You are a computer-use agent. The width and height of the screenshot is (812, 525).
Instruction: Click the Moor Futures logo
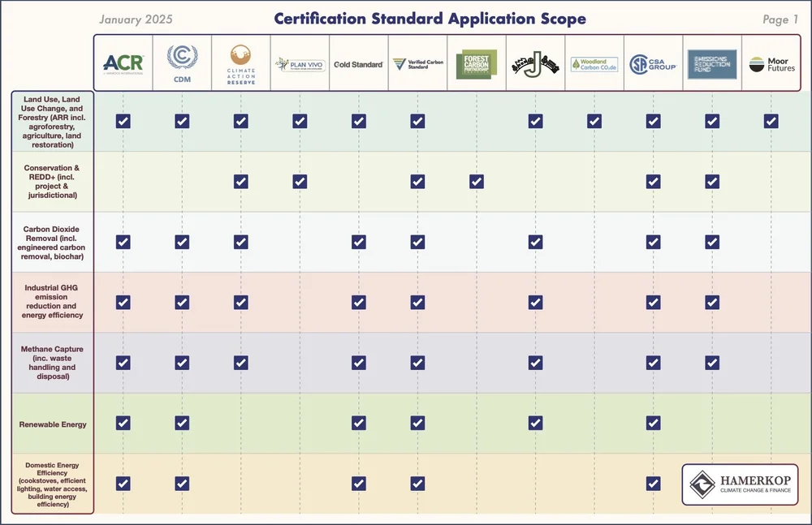coord(771,64)
